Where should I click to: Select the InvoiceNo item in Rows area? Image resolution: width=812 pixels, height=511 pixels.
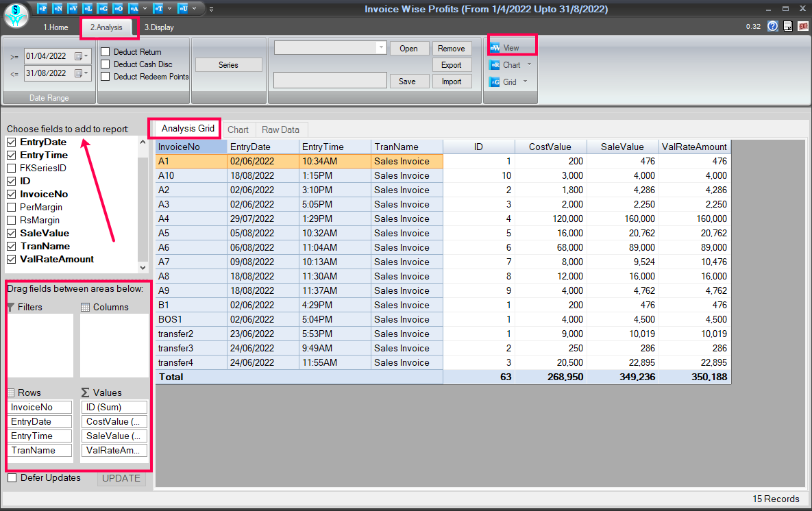(x=39, y=407)
